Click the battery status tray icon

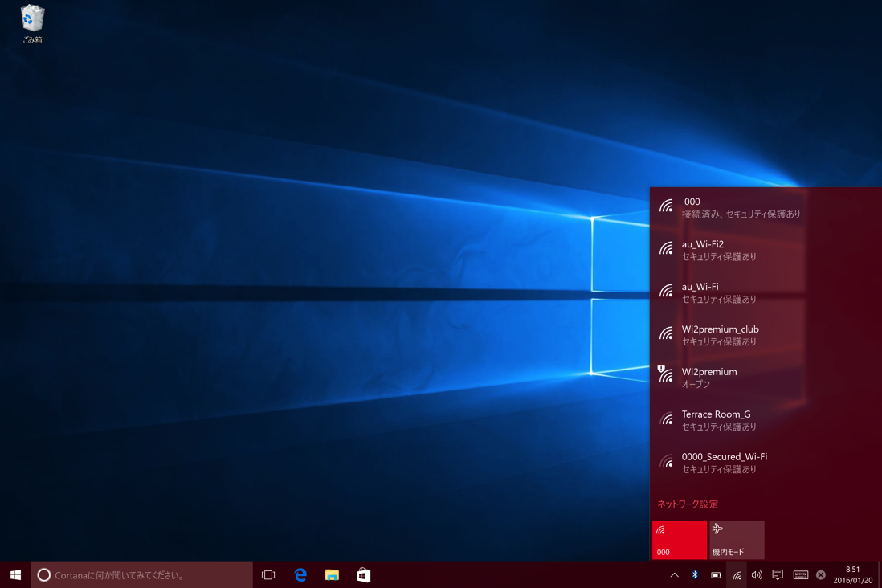[x=716, y=575]
